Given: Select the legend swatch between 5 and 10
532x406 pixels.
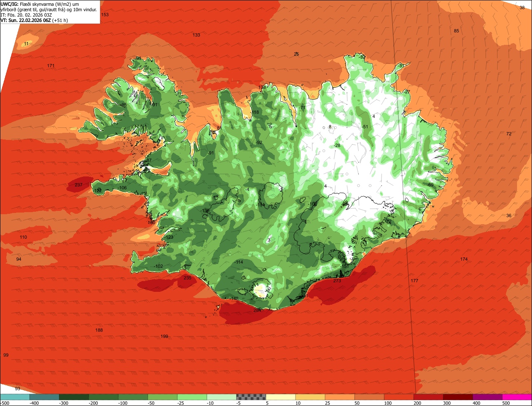Looking at the screenshot, I should (281, 397).
